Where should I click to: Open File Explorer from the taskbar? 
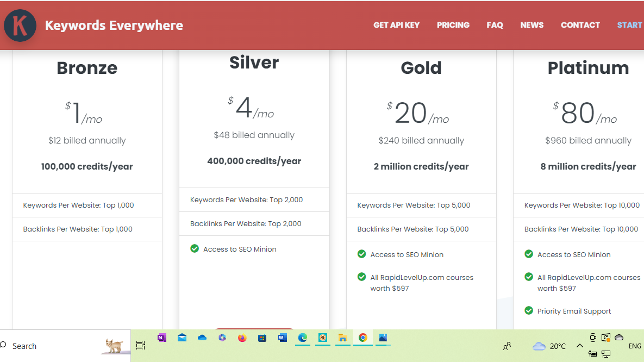(x=342, y=338)
